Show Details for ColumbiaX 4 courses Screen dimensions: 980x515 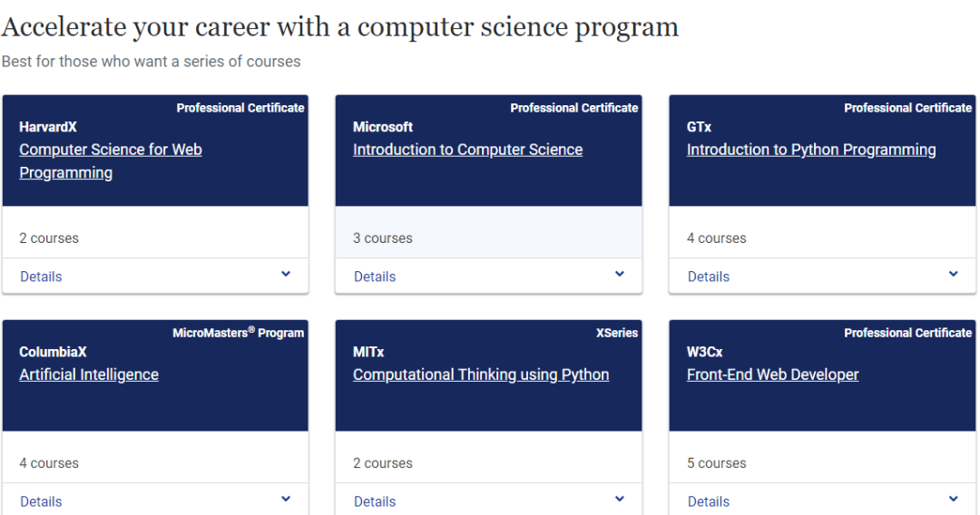pos(41,501)
